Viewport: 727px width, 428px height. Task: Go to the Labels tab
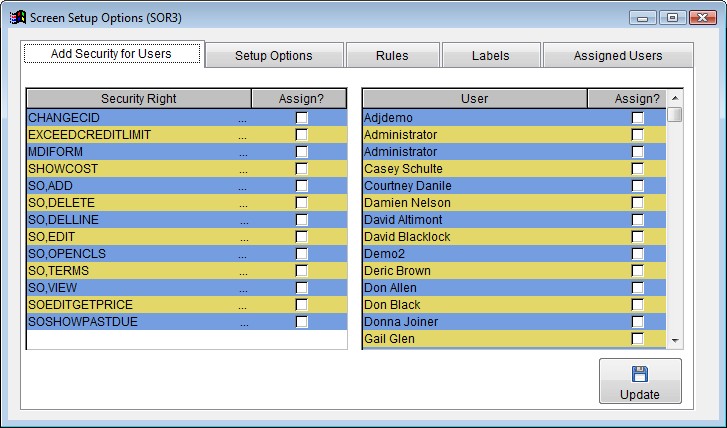coord(490,56)
